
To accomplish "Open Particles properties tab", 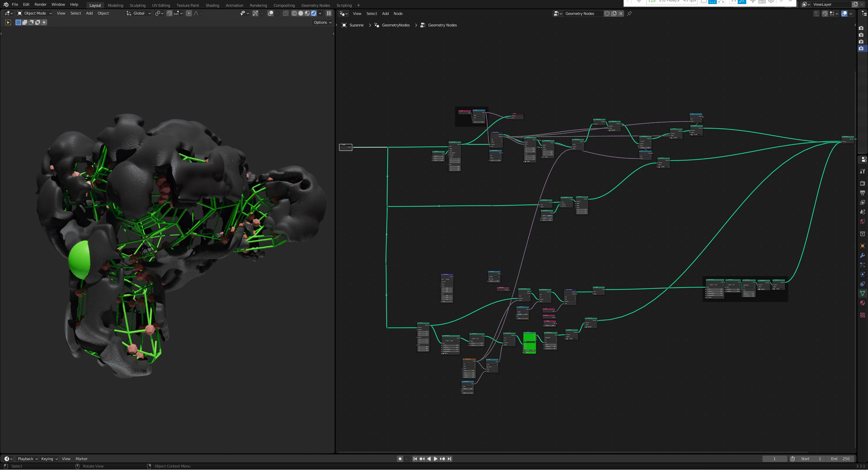I will pyautogui.click(x=863, y=265).
